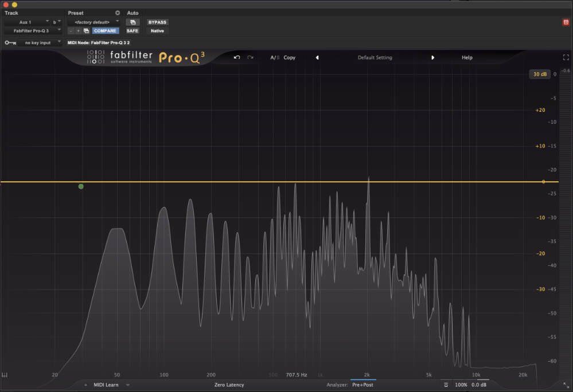Redo the last undone change

click(x=250, y=57)
